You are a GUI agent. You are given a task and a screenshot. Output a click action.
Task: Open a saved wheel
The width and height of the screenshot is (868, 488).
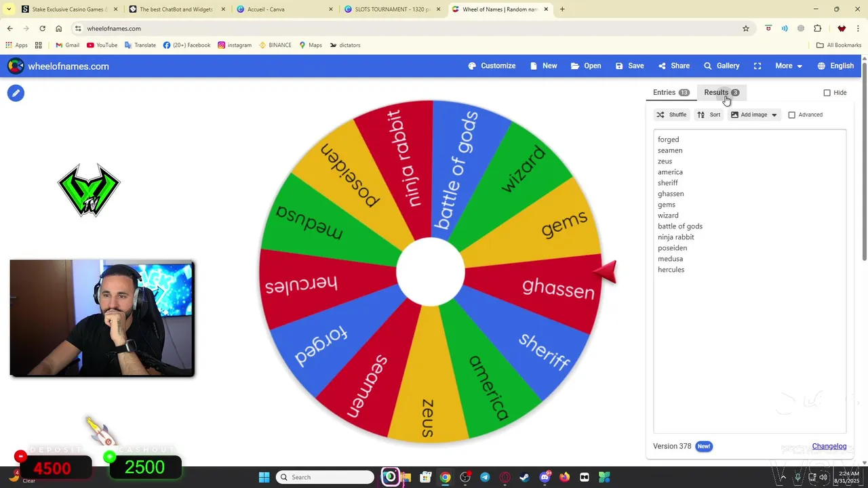tap(586, 66)
